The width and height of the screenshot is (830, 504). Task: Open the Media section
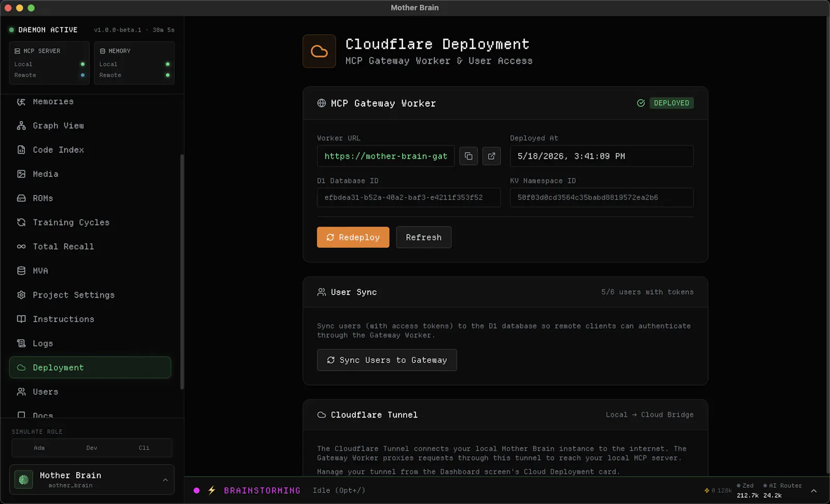90,174
